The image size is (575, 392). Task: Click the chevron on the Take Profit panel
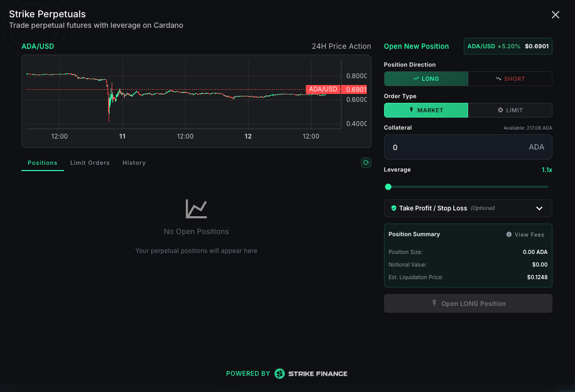point(539,208)
